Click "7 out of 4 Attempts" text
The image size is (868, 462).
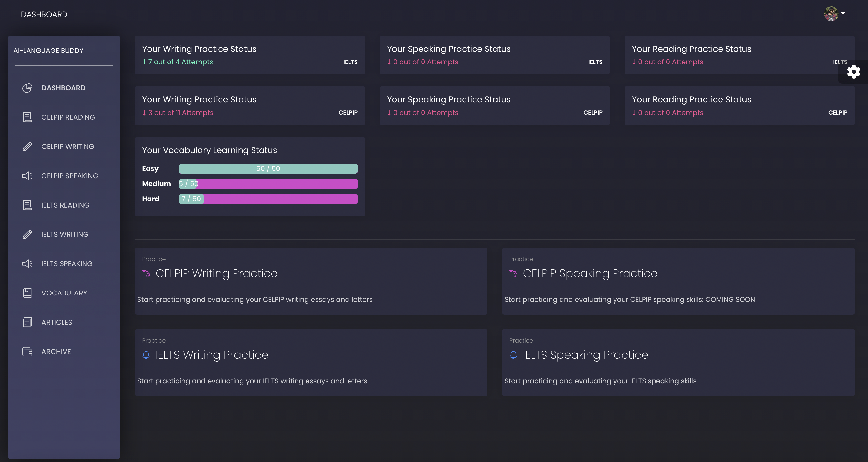coord(180,62)
